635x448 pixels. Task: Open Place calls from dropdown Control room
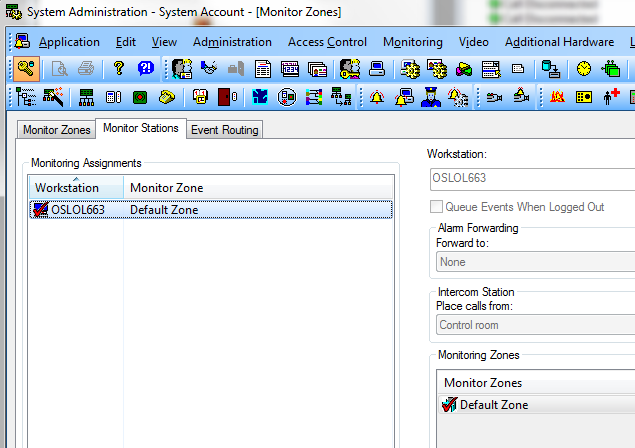pyautogui.click(x=535, y=325)
